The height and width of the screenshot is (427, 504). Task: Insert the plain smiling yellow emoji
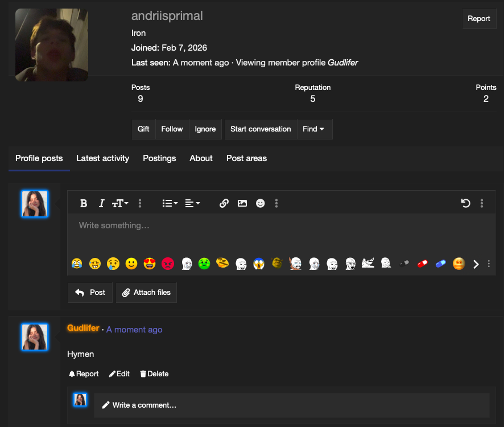(131, 264)
